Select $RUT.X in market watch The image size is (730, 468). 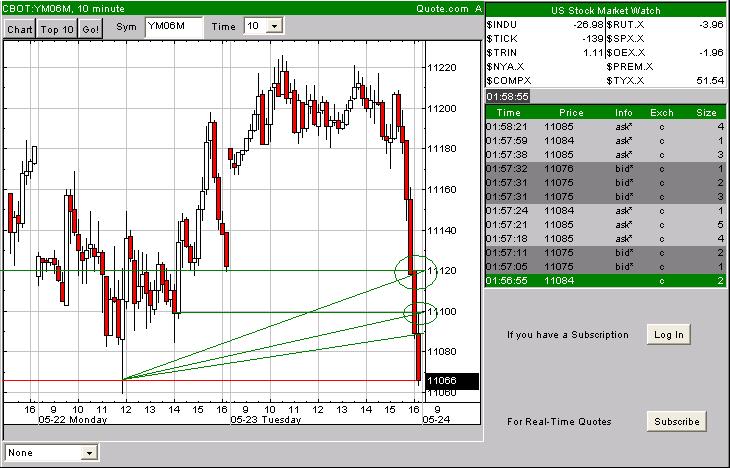[626, 25]
